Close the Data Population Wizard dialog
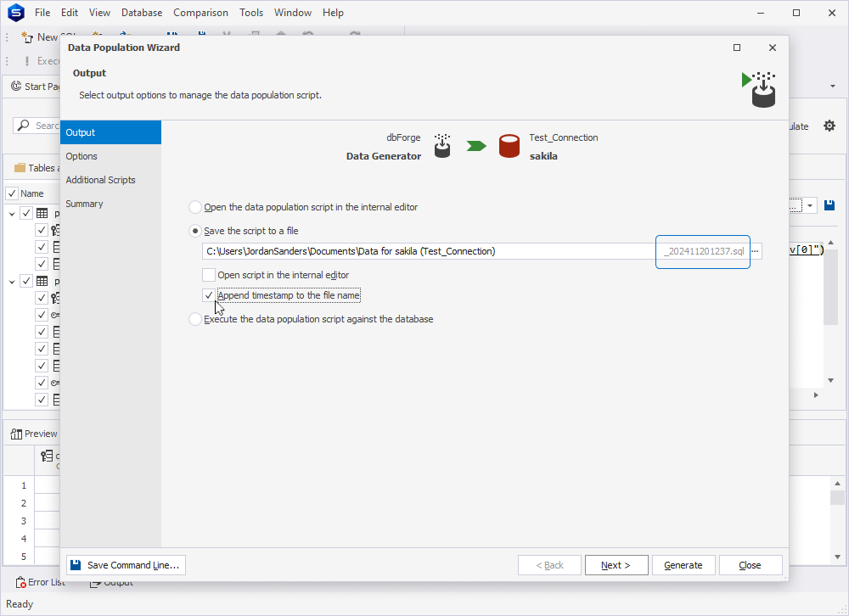The height and width of the screenshot is (616, 849). pyautogui.click(x=773, y=48)
